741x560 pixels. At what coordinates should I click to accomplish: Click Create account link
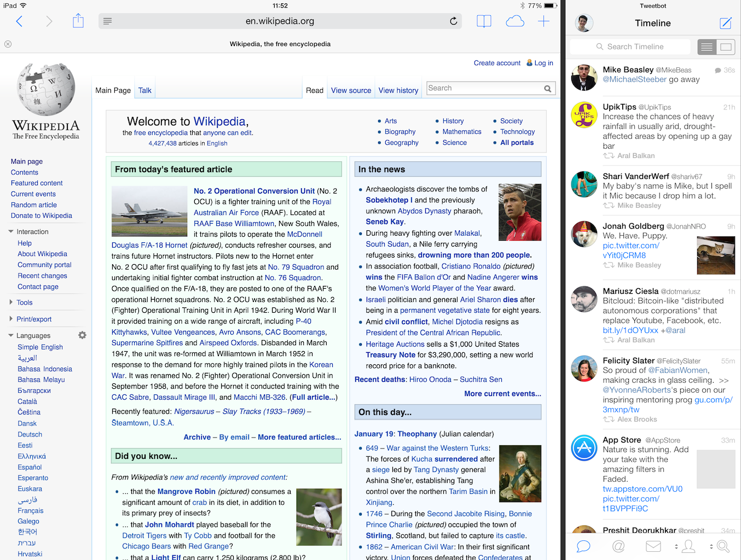tap(497, 63)
